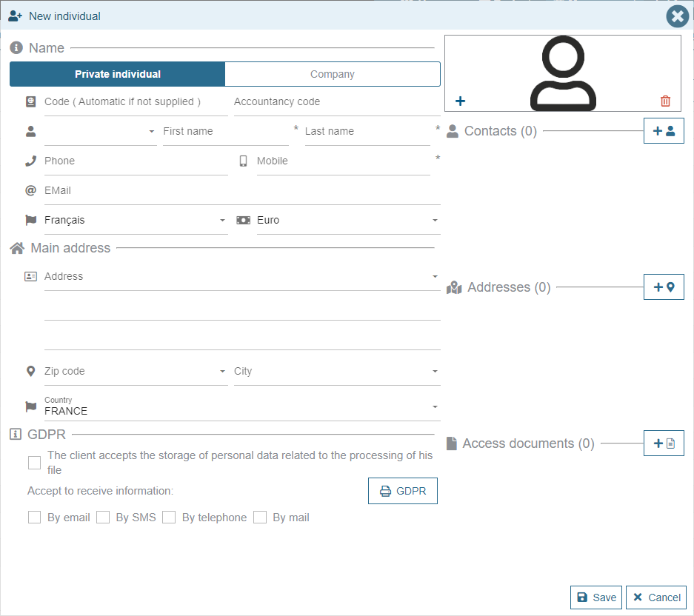Click the add contact button
This screenshot has height=616, width=694.
click(664, 131)
